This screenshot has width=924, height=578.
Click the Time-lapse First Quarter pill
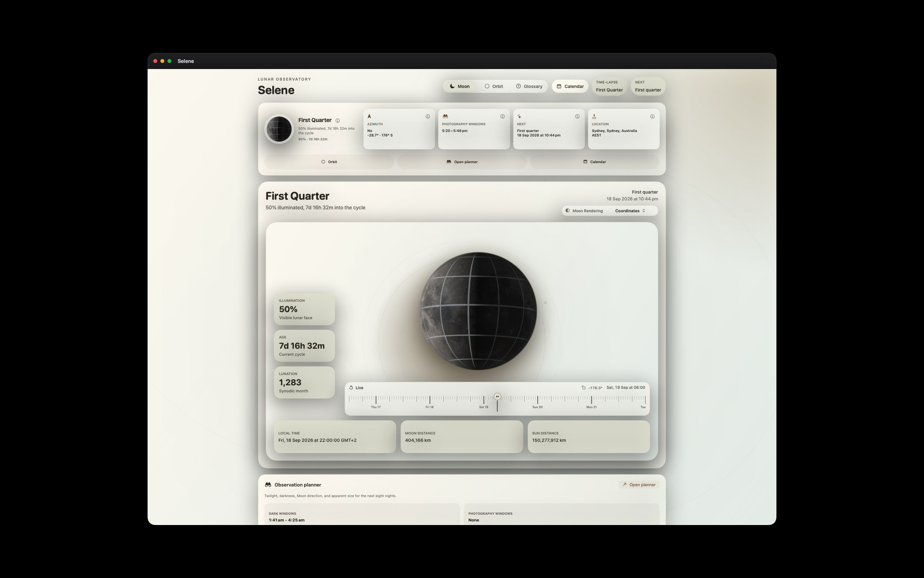coord(609,86)
